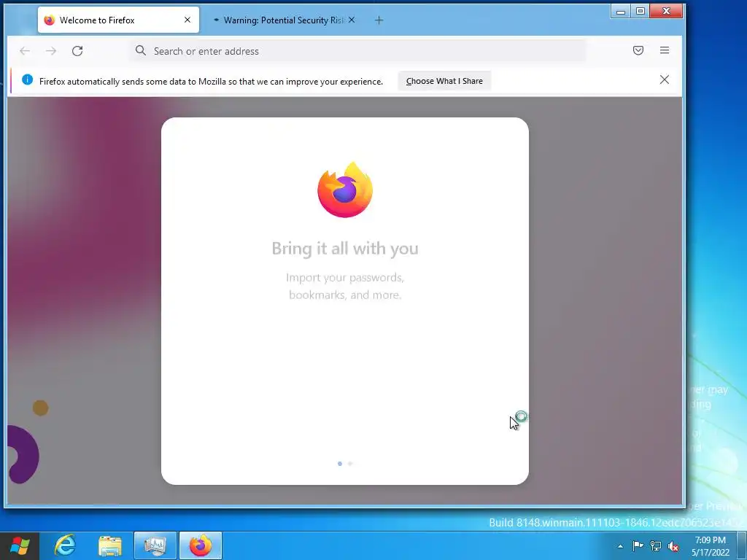Image resolution: width=747 pixels, height=560 pixels.
Task: Select the second onboarding step dot
Action: (x=350, y=463)
